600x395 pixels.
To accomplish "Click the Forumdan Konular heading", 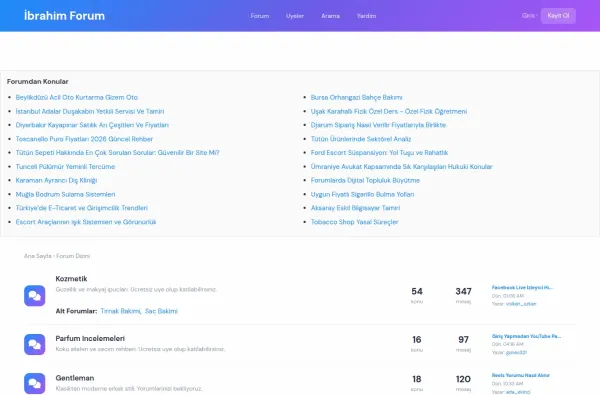I will pos(38,82).
